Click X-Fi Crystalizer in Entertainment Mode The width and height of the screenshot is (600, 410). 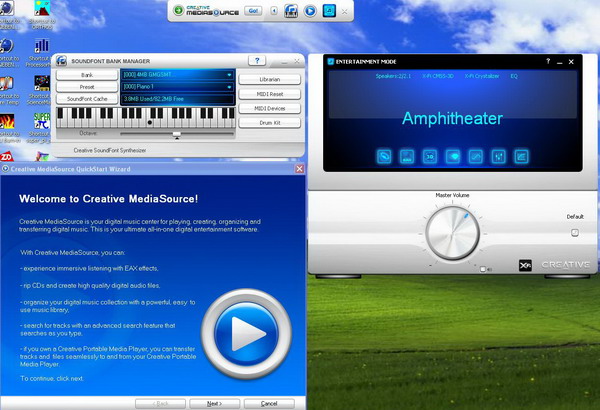point(482,76)
